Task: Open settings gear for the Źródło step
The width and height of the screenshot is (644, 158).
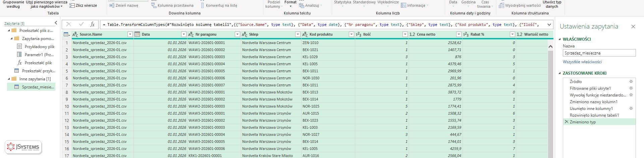Action: coord(631,81)
